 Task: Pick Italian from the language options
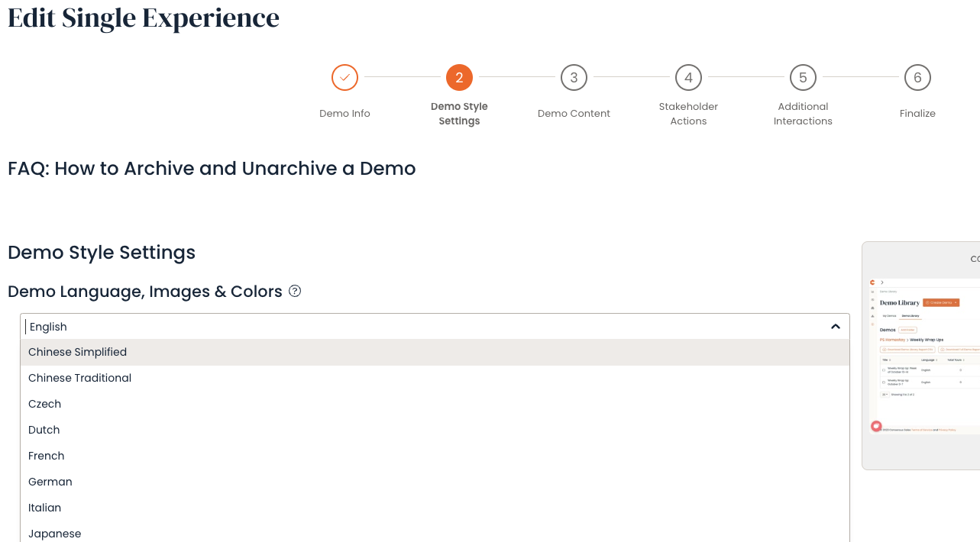pyautogui.click(x=435, y=508)
